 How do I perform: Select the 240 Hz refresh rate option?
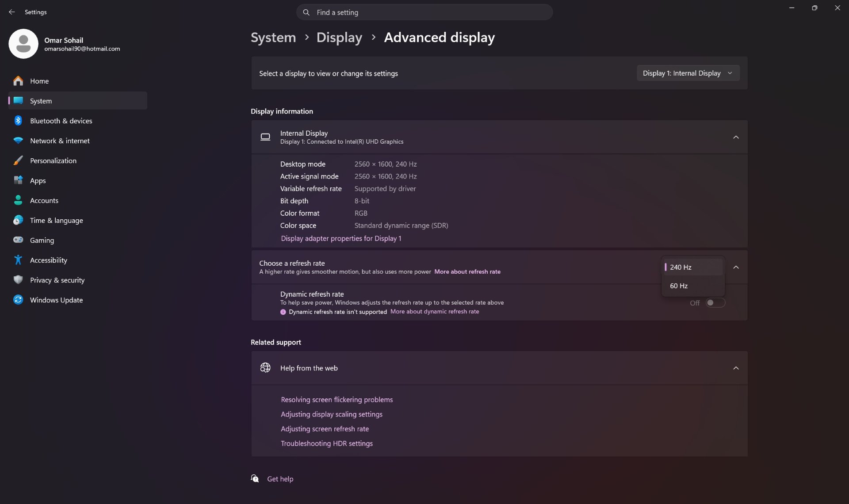point(693,267)
